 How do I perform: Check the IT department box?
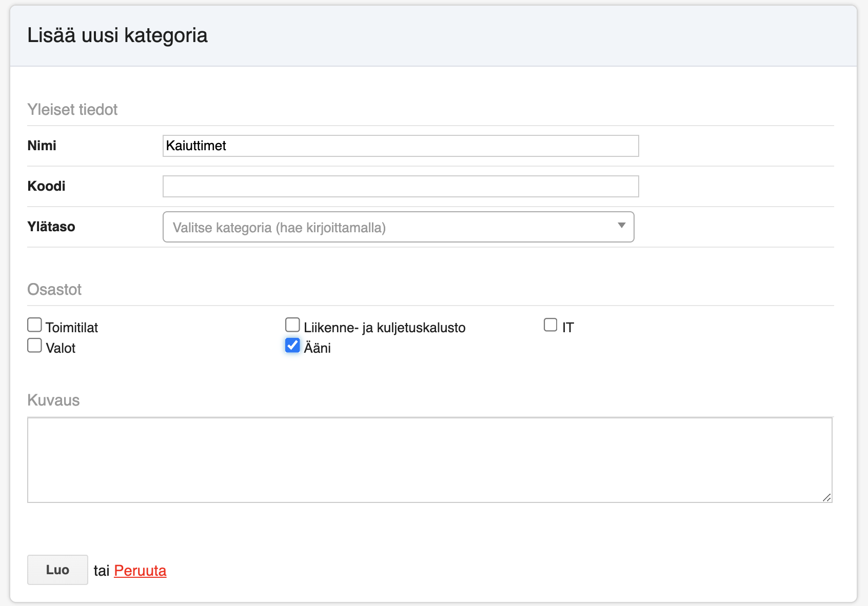(550, 325)
